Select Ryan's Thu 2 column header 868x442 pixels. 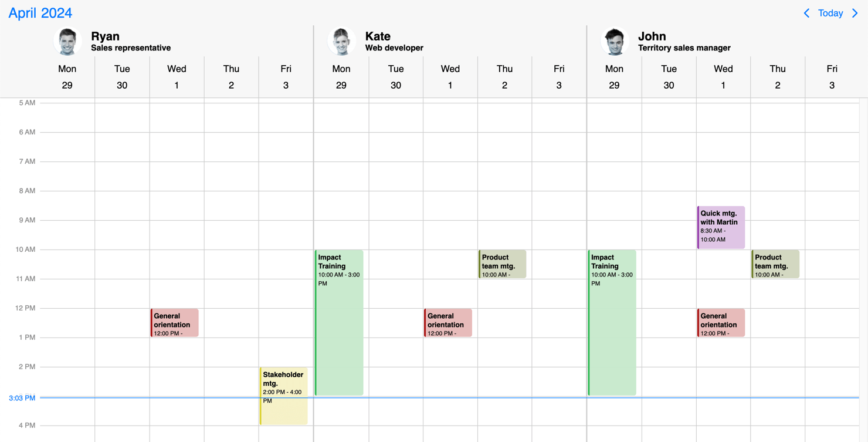pyautogui.click(x=231, y=77)
